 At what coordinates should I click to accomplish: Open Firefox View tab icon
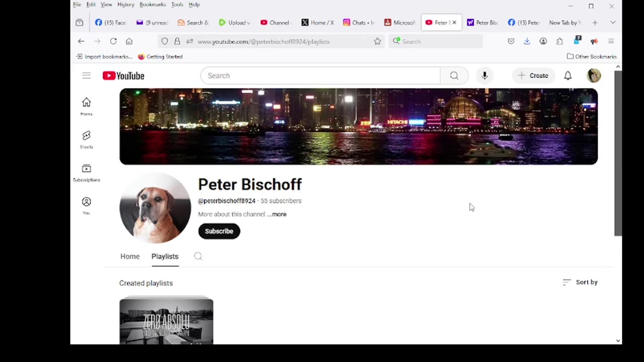[79, 23]
